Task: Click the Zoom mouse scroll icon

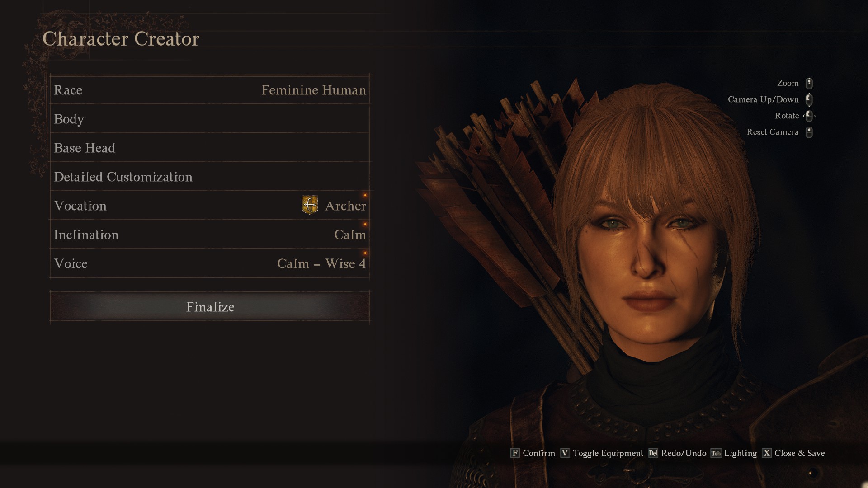Action: tap(809, 83)
